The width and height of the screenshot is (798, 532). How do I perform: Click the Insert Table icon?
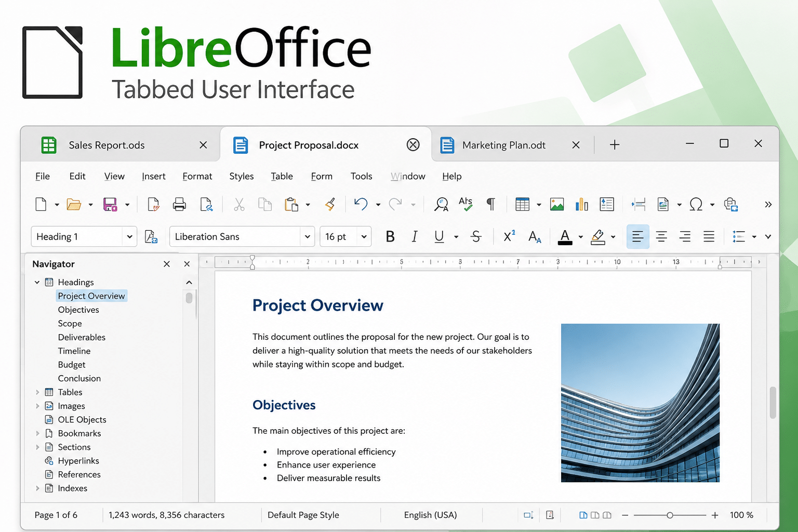522,204
